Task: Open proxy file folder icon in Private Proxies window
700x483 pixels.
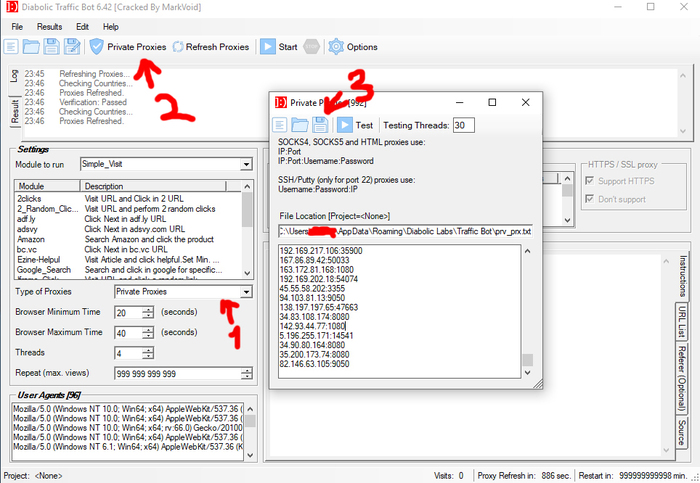Action: (x=300, y=125)
